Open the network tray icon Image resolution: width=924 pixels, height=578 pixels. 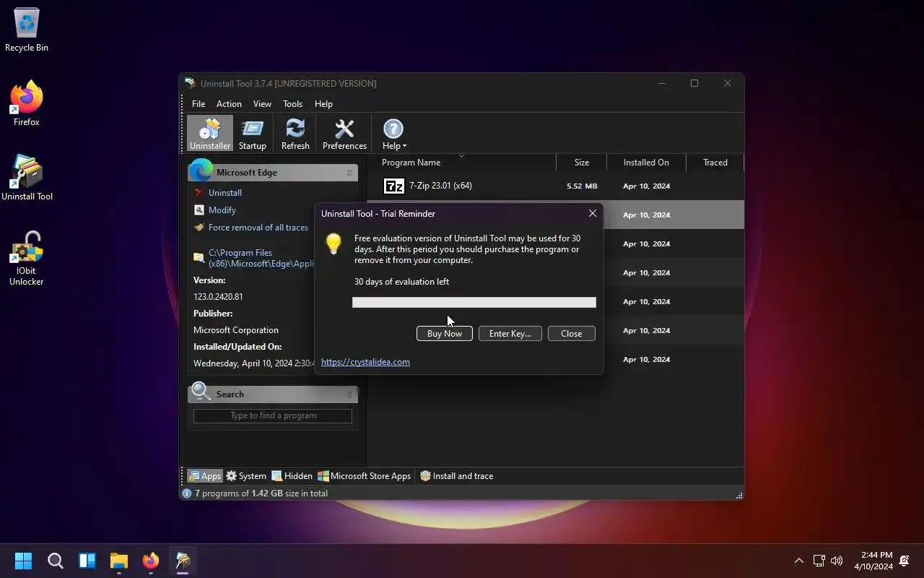pos(819,561)
